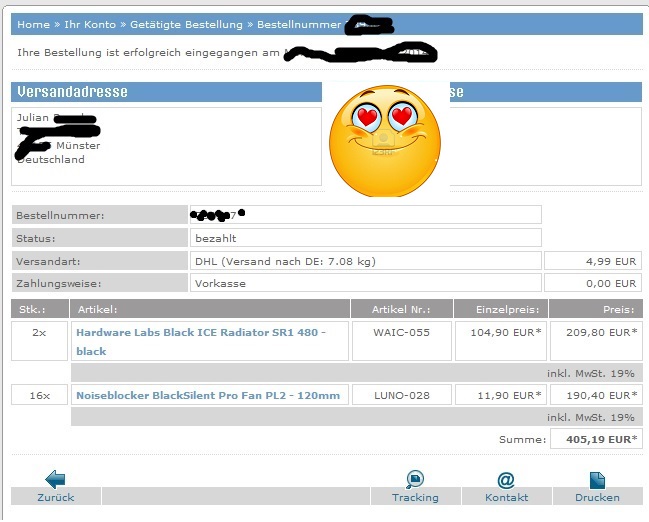Click the quantity 16x cell

click(39, 395)
